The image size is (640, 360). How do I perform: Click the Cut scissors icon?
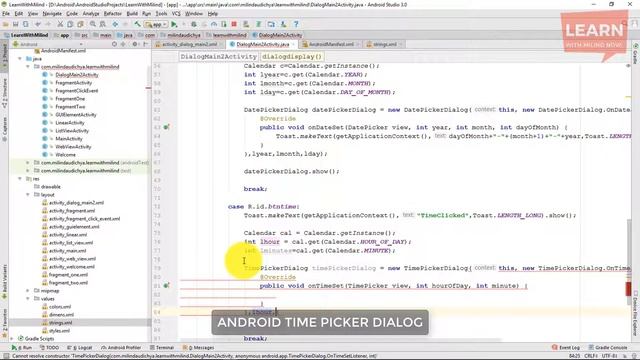pyautogui.click(x=60, y=24)
